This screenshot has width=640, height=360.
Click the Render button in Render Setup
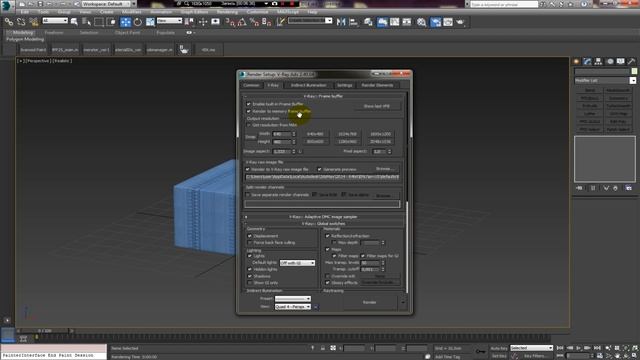coord(369,302)
